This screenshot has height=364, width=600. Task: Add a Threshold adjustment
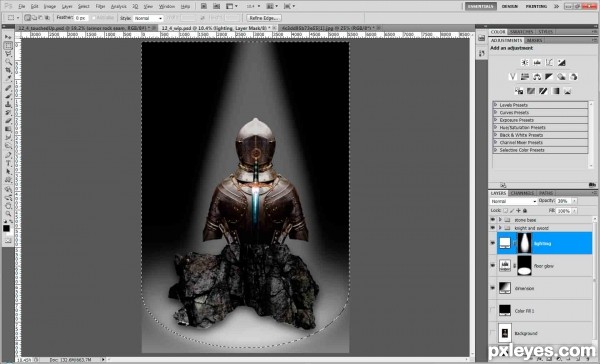(543, 91)
